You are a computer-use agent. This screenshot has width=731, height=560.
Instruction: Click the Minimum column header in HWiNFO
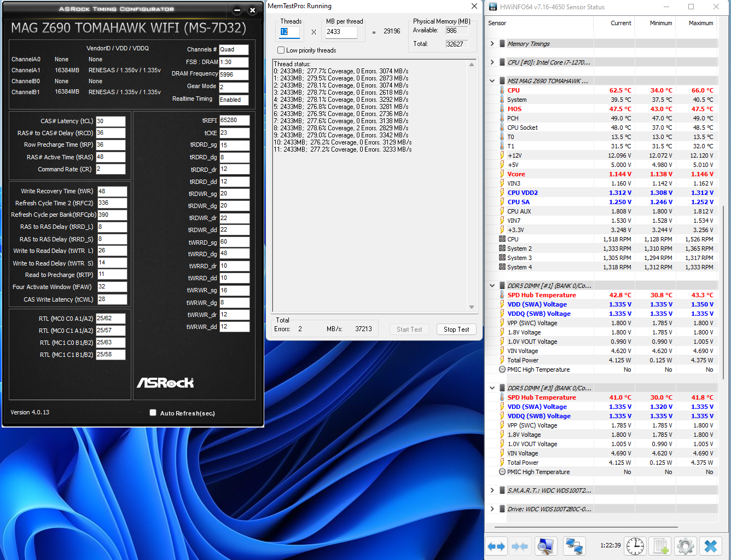655,24
